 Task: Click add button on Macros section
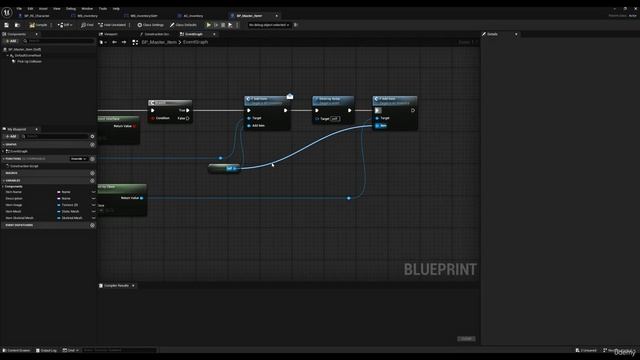92,173
